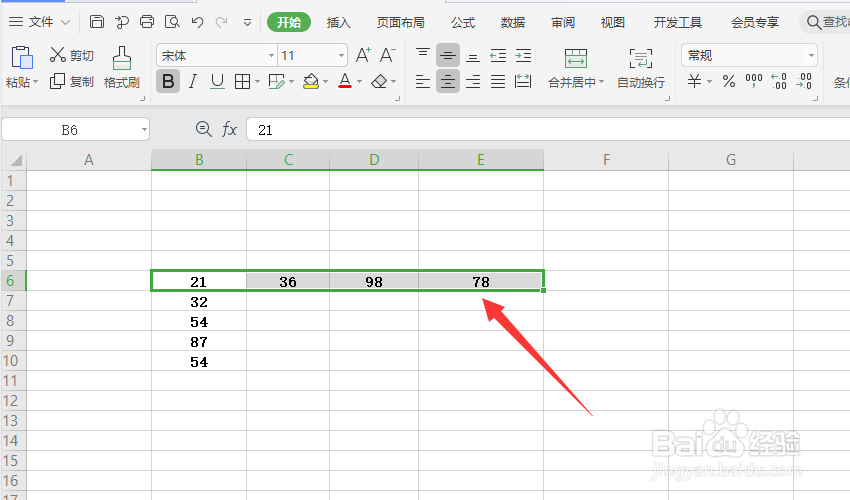Switch to 页面布局 tab

coord(401,22)
